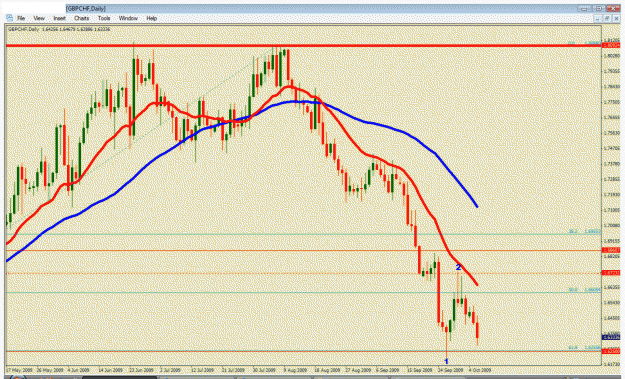Click the '27 Aug 2009' date label
Viewport: 625px width, 379px height.
point(358,370)
